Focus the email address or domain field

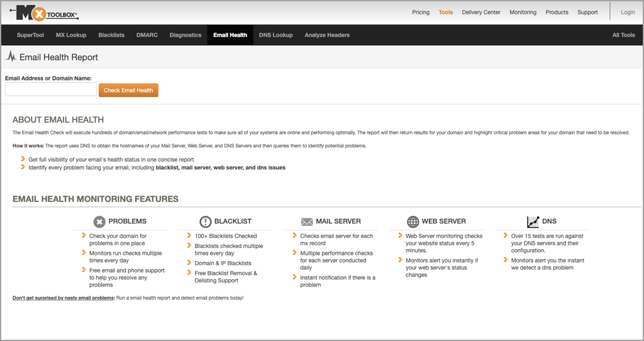[51, 90]
